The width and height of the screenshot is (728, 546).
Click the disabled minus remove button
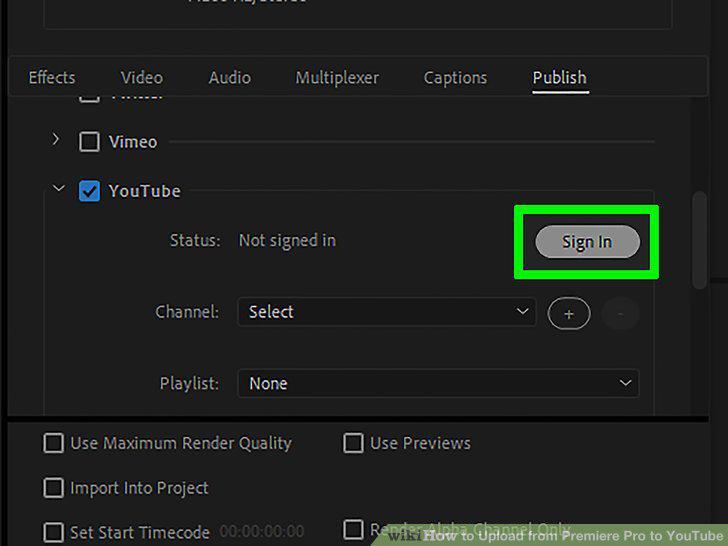pyautogui.click(x=620, y=314)
